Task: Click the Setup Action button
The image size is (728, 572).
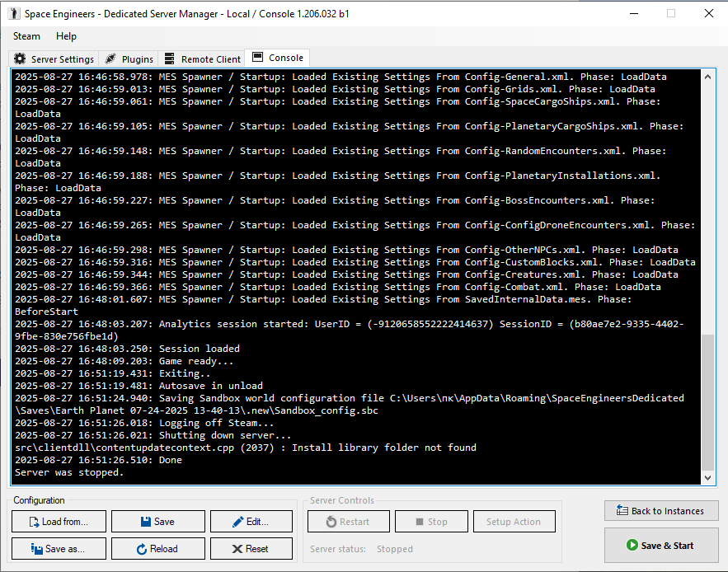Action: coord(514,522)
